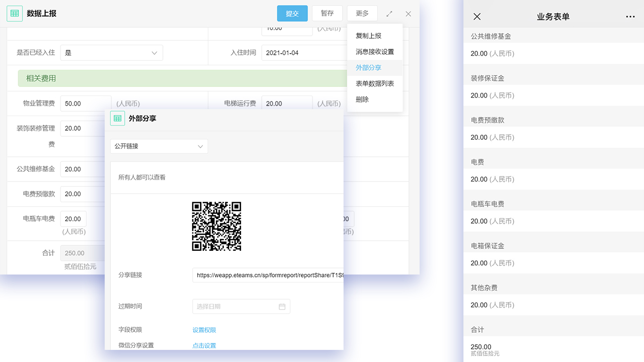
Task: Click the blue 提交 button
Action: (292, 14)
